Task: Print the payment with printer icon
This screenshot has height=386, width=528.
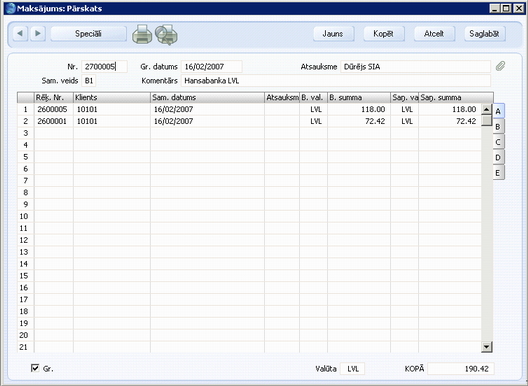Action: tap(142, 35)
